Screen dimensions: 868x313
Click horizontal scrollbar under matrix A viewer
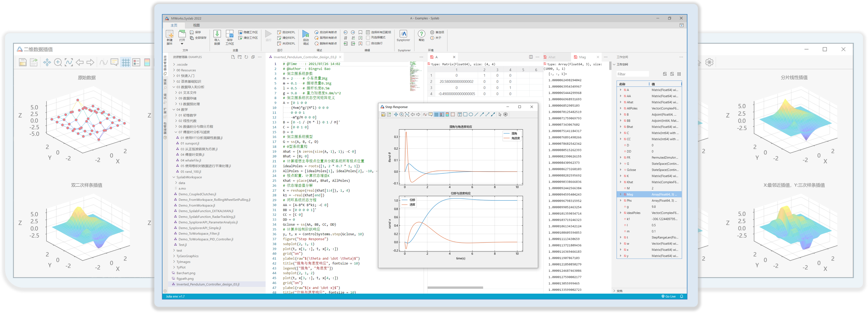pyautogui.click(x=455, y=288)
